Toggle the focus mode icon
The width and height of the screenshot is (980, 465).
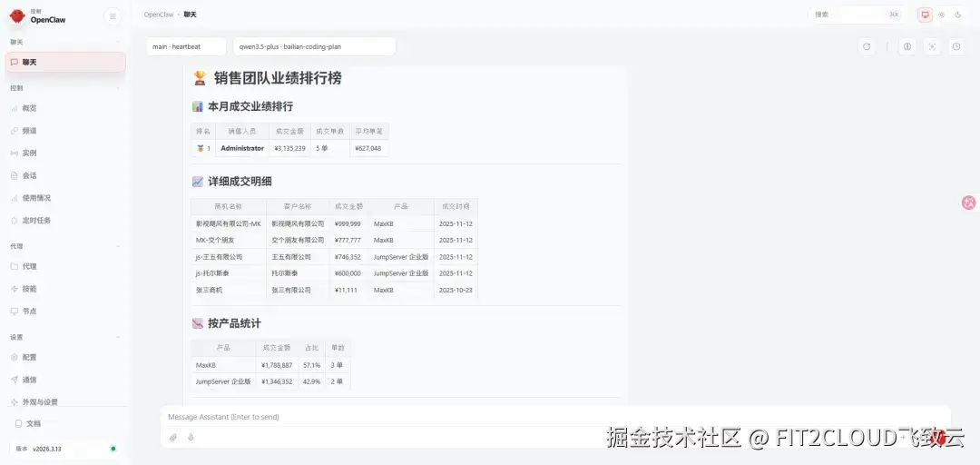(932, 46)
